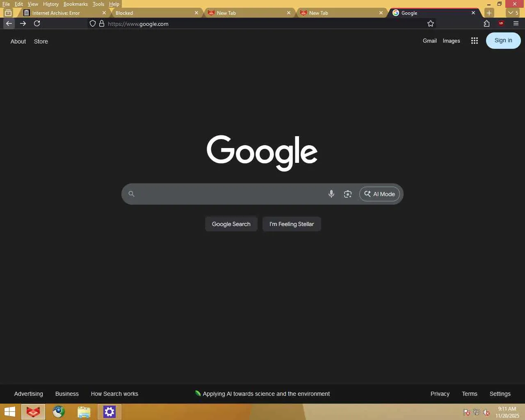Go to Gmail
The image size is (525, 420).
point(430,41)
